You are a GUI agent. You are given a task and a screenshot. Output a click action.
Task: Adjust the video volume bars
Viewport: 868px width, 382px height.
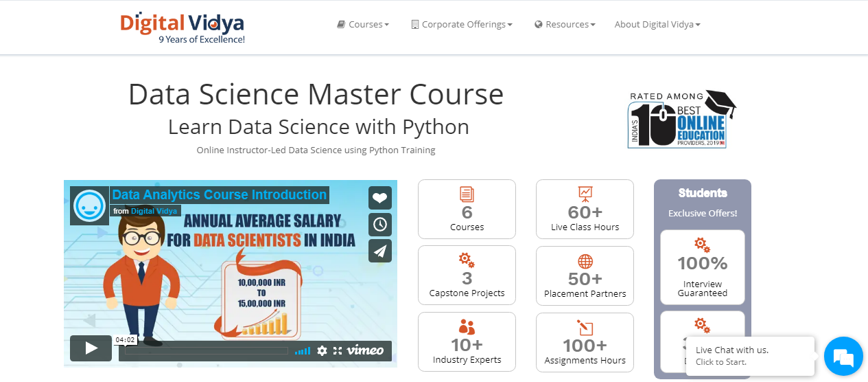pyautogui.click(x=302, y=351)
